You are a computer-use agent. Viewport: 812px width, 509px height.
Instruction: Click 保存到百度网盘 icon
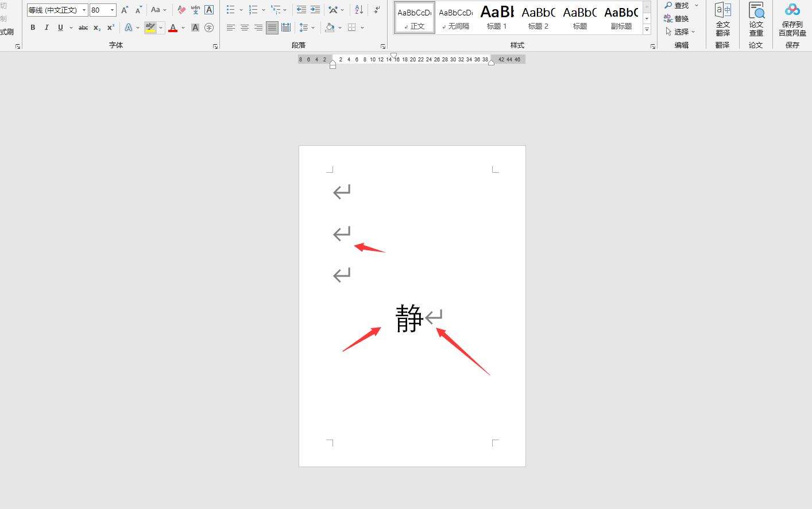tap(792, 20)
